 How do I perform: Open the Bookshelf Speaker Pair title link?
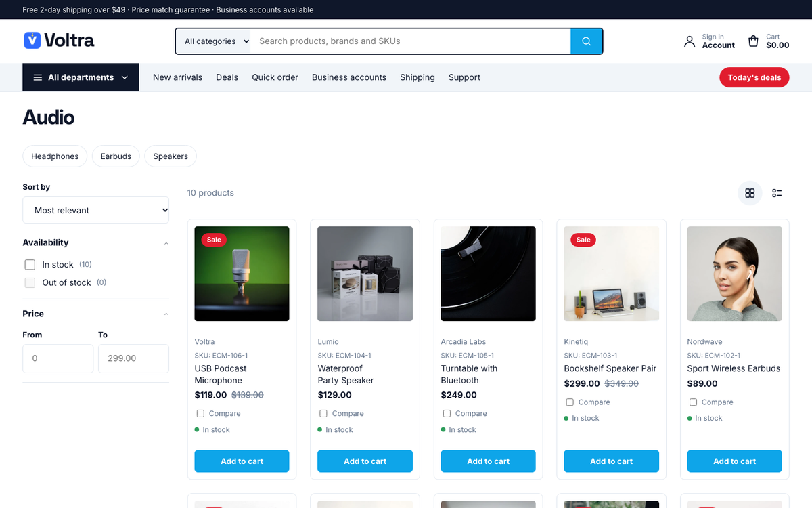click(x=610, y=368)
